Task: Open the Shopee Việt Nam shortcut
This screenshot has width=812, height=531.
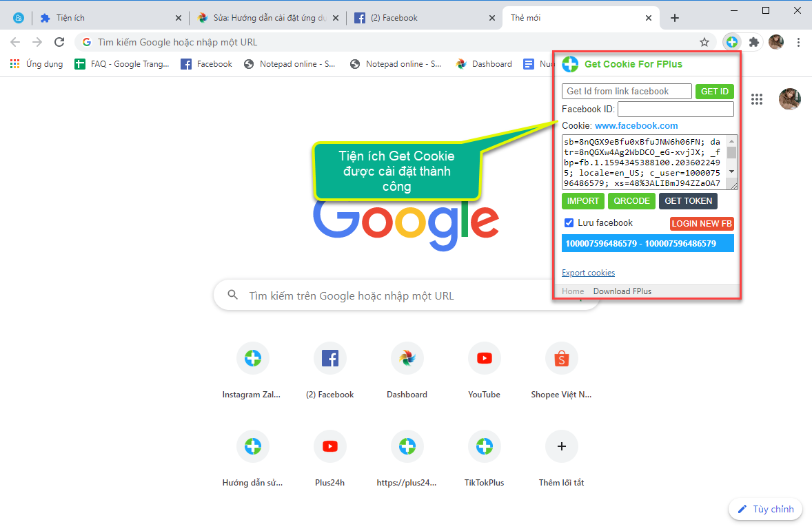Action: click(561, 358)
